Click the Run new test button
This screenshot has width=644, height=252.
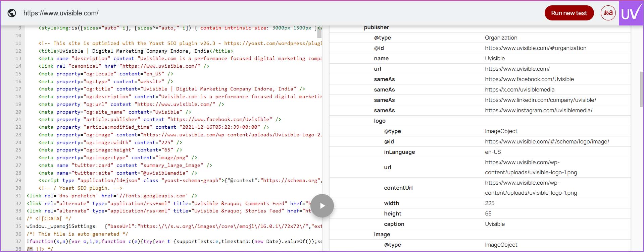coord(569,13)
